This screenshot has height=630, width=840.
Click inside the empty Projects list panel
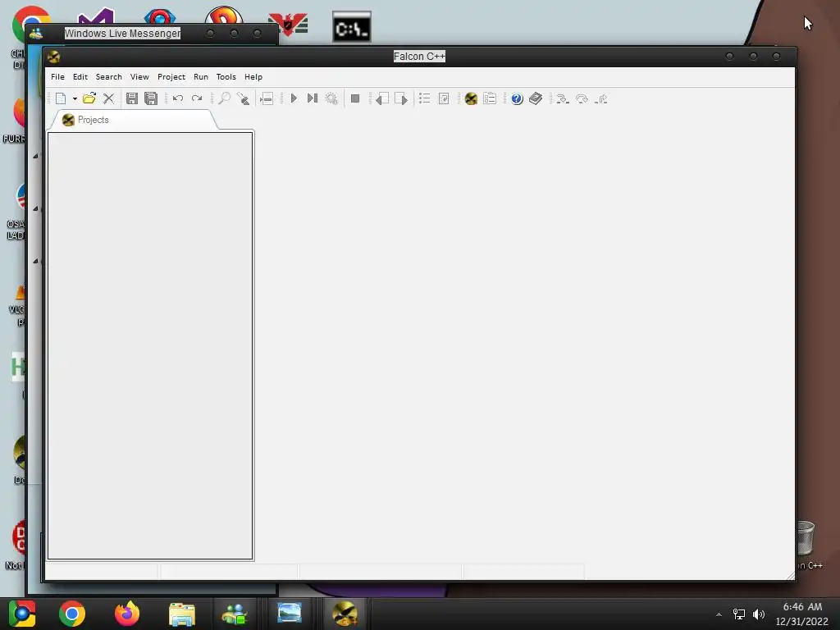[150, 345]
